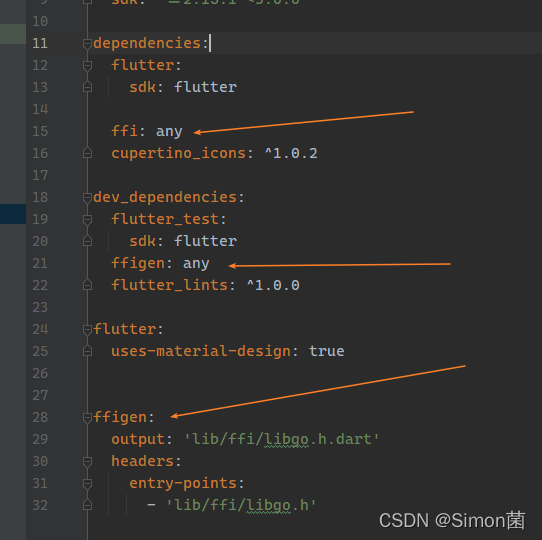This screenshot has width=542, height=540.
Task: Fold the flutter_test entry on line 19
Action: tap(87, 220)
